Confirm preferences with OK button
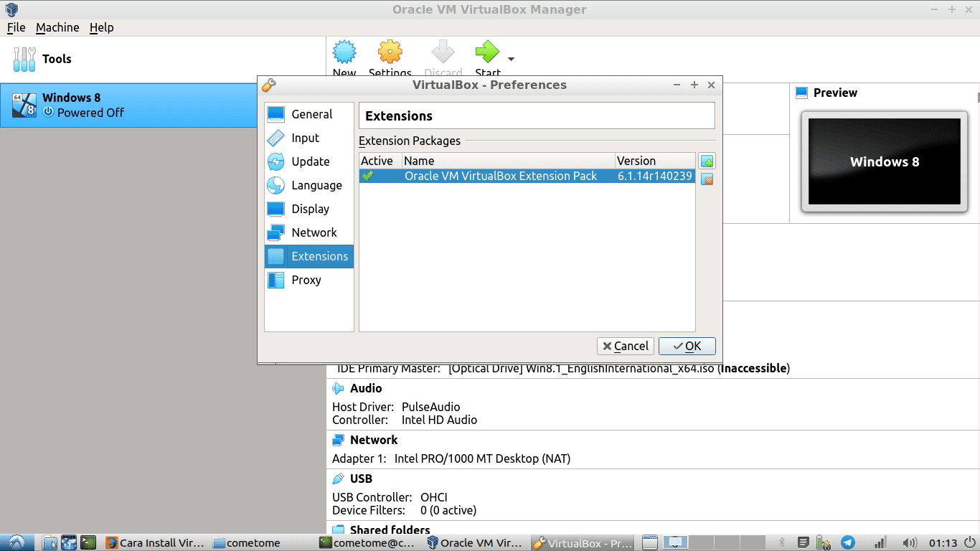This screenshot has height=551, width=980. pos(687,346)
